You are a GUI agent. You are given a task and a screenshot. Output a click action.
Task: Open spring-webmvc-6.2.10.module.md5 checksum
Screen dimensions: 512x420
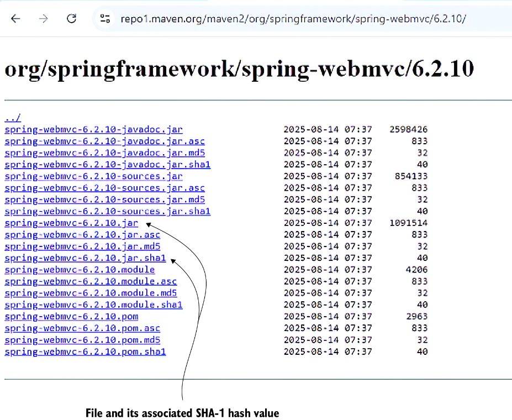pos(91,293)
